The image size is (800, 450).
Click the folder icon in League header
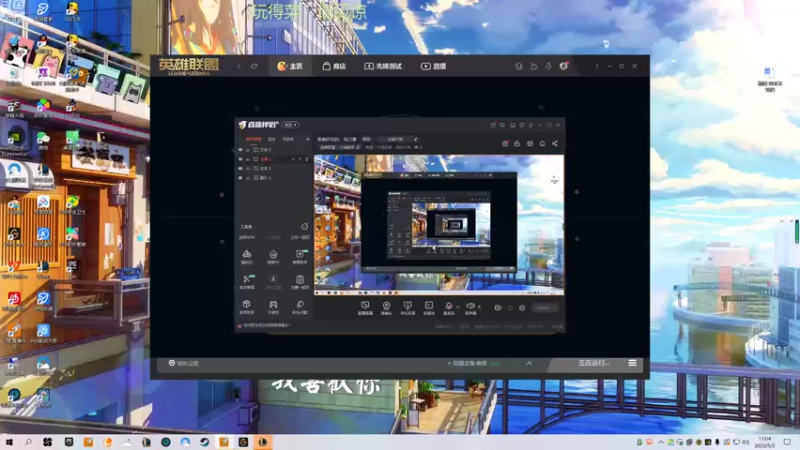pos(534,66)
